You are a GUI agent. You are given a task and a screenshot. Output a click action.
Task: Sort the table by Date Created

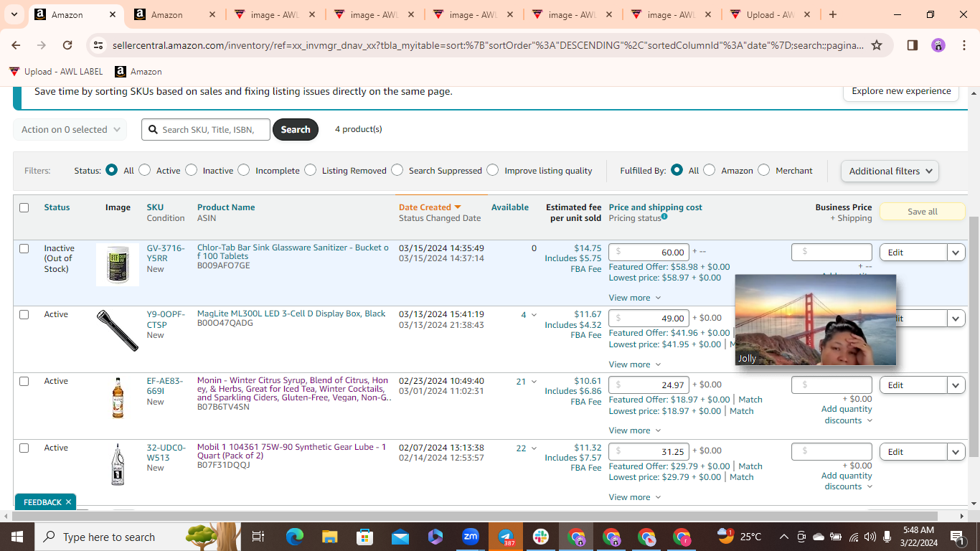pyautogui.click(x=430, y=207)
